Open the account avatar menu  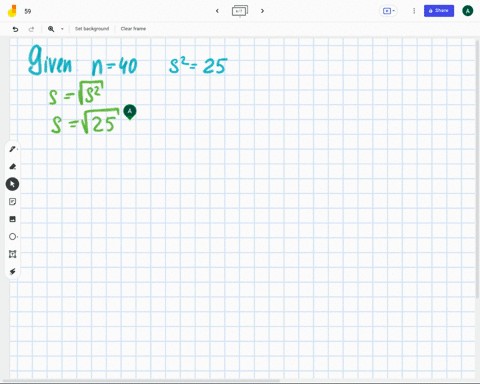(468, 11)
